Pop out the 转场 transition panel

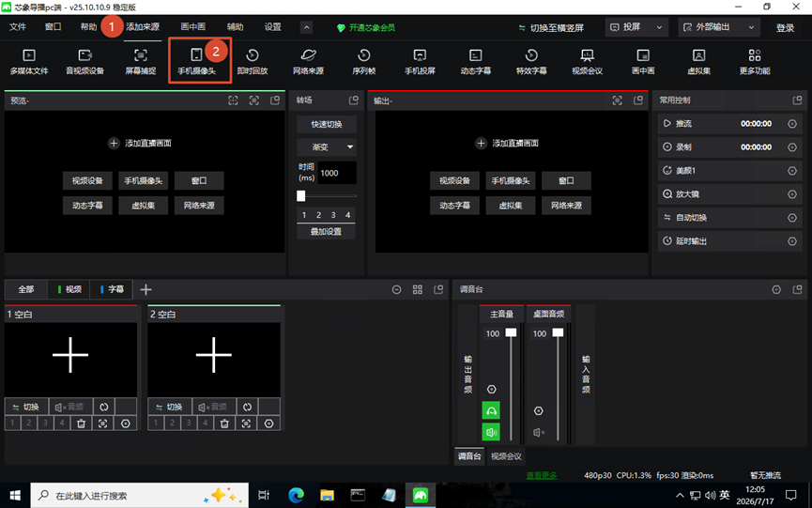pyautogui.click(x=354, y=100)
